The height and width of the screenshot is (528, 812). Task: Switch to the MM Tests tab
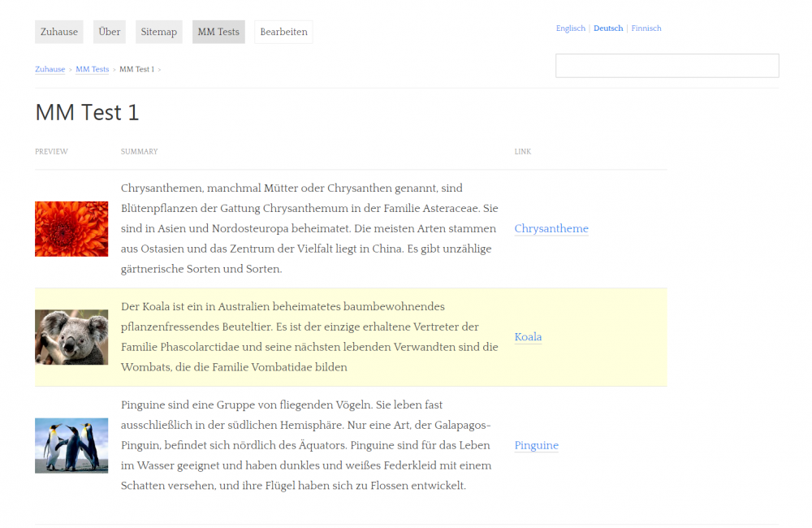(218, 32)
